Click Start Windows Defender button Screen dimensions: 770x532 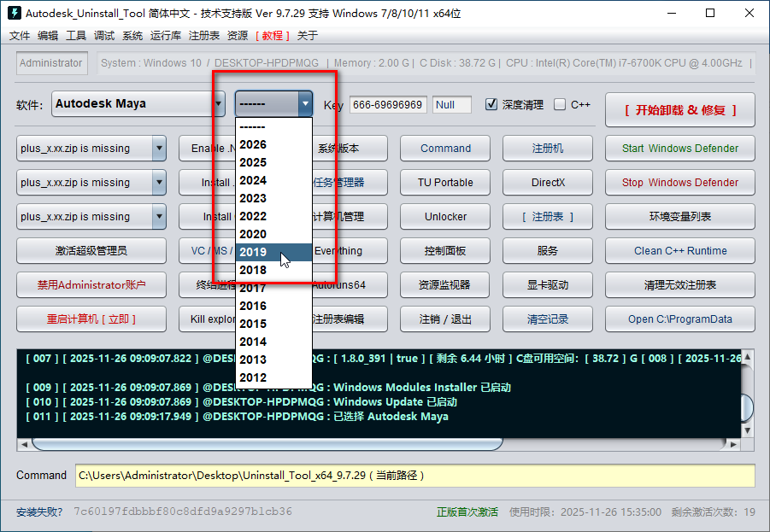coord(680,149)
